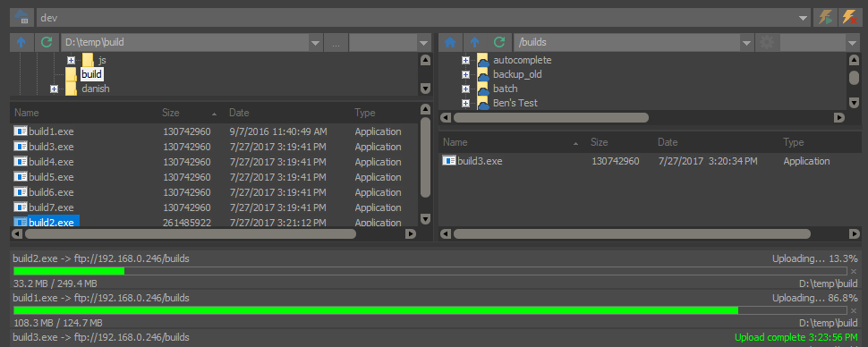Expand the backup_old remote folder
868x347 pixels.
465,74
